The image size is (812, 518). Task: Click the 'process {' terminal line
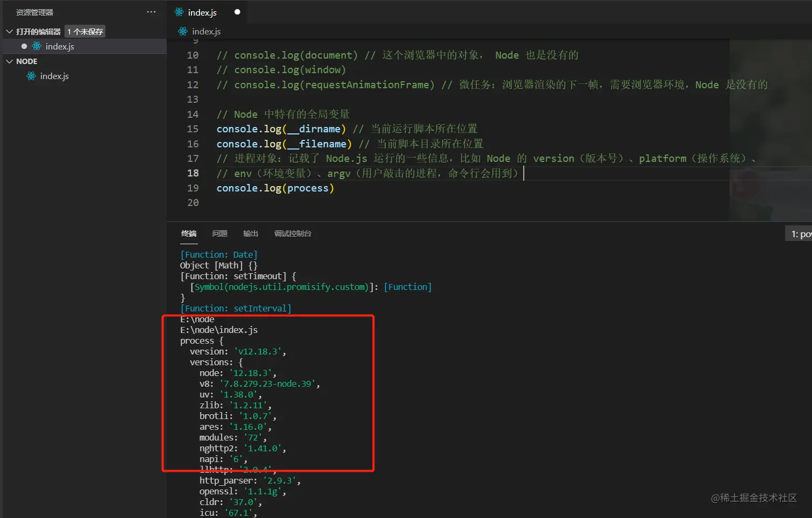click(202, 340)
